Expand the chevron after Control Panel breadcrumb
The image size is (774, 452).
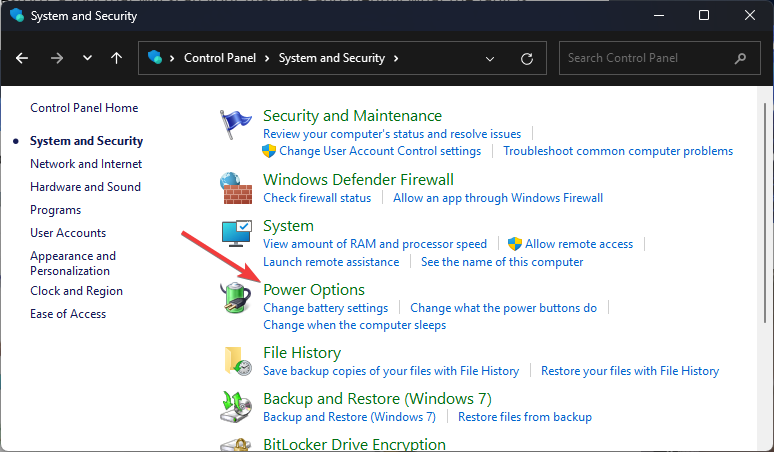click(x=267, y=58)
